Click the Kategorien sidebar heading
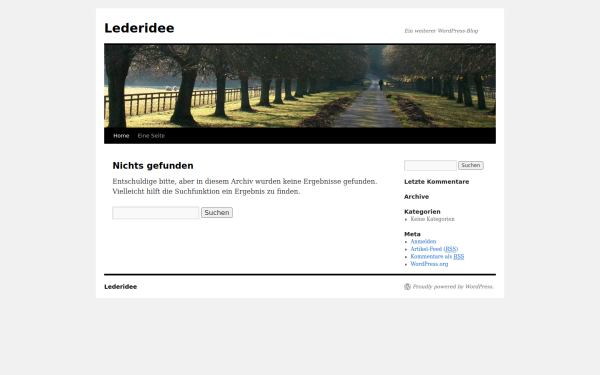Viewport: 600px width, 375px height. click(x=422, y=212)
